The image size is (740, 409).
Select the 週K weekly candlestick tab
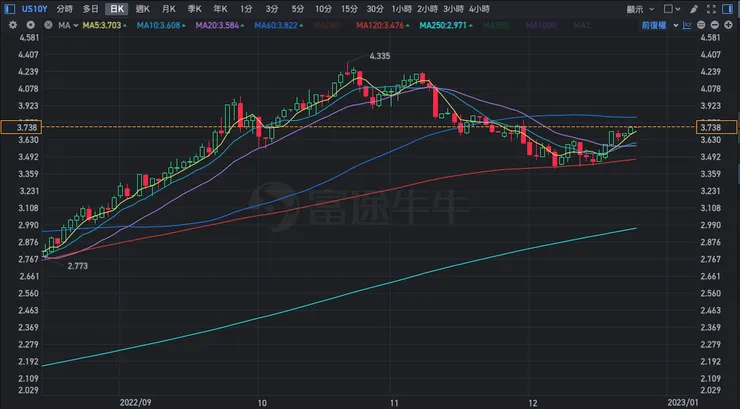[x=143, y=9]
